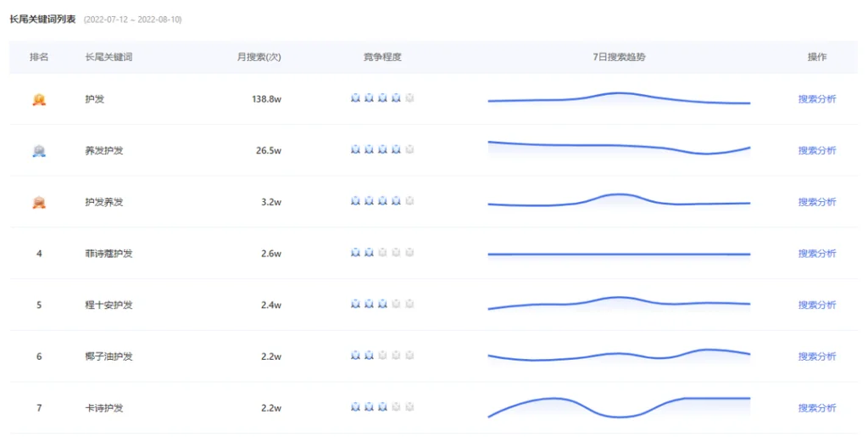Click the 2.6w monthly search value
The image size is (868, 437).
click(x=271, y=254)
